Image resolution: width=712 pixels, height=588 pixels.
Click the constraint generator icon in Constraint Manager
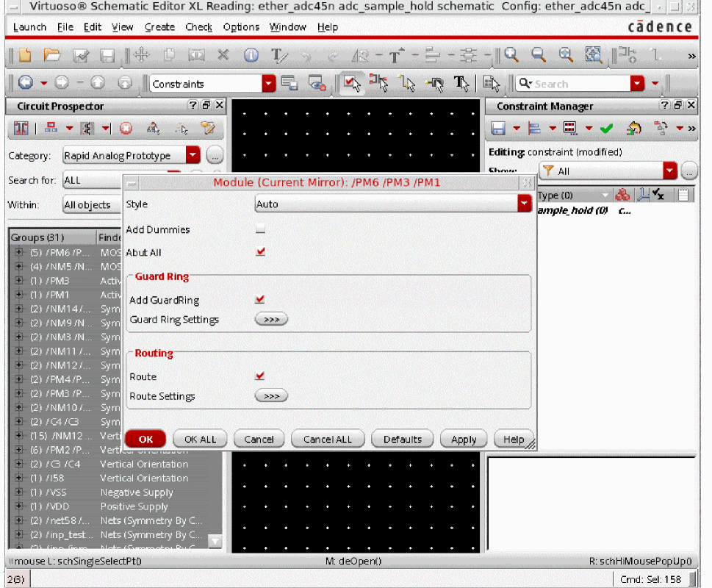point(634,129)
